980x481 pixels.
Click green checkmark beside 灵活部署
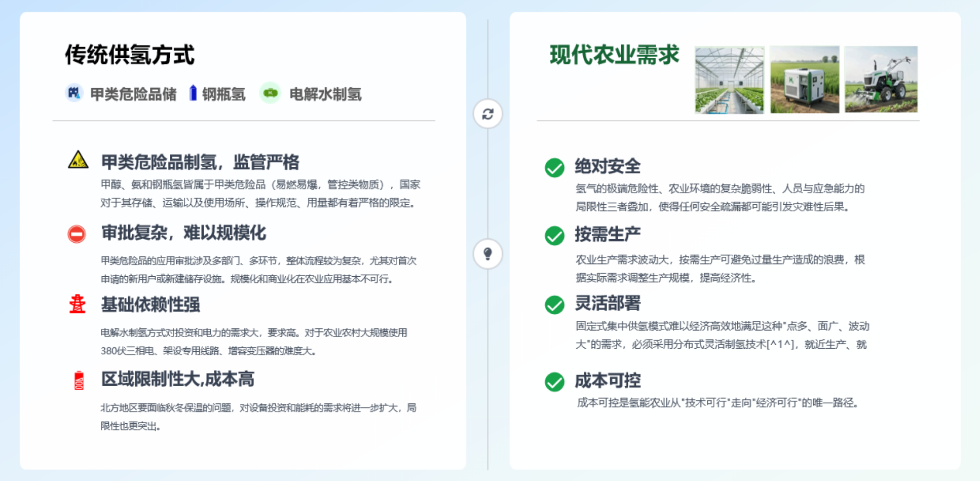(554, 305)
